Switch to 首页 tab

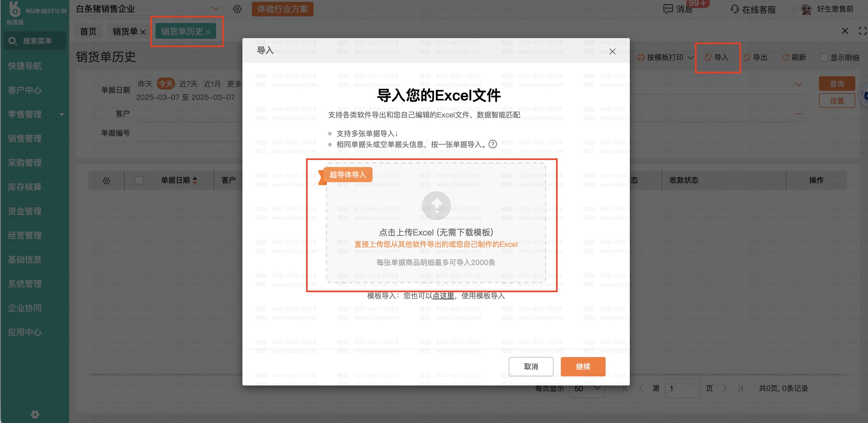tap(88, 31)
